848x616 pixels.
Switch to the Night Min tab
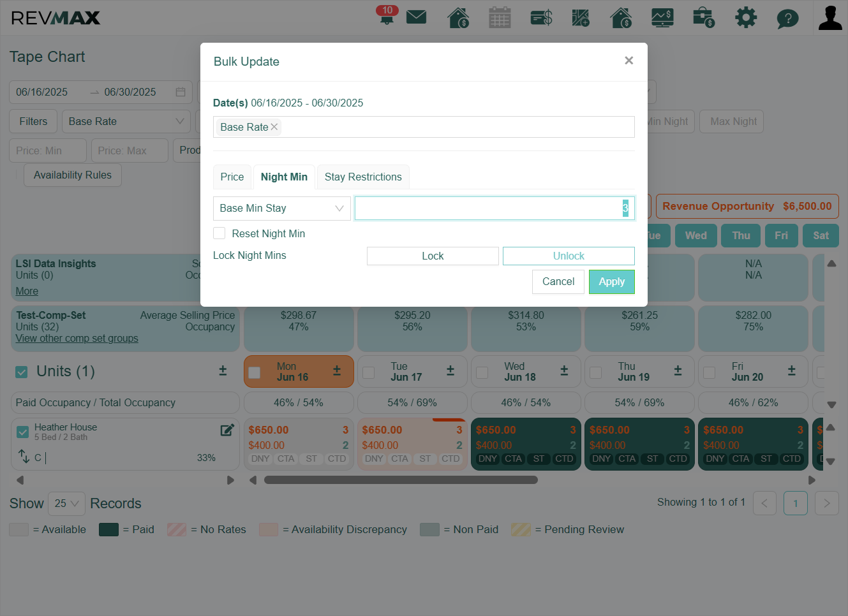click(284, 177)
